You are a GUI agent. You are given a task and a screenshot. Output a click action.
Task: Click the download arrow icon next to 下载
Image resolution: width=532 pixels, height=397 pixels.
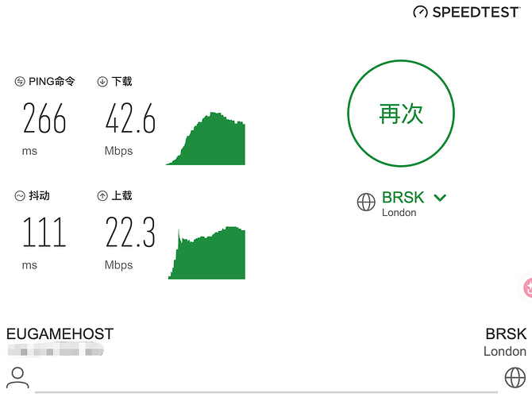tap(102, 82)
